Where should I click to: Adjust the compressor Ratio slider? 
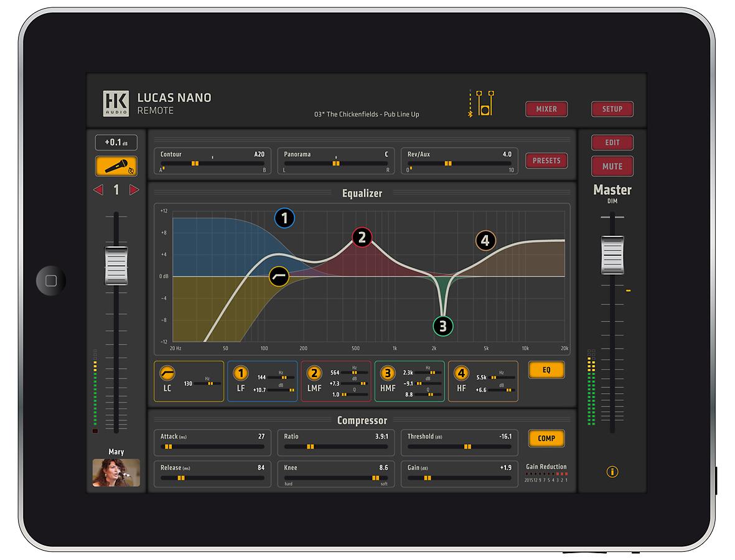click(336, 447)
